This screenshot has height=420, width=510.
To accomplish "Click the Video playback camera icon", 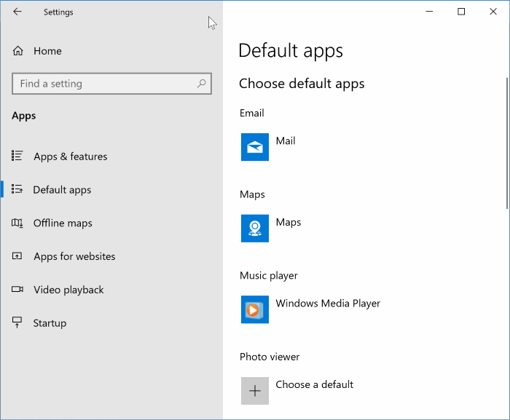I will tap(17, 289).
